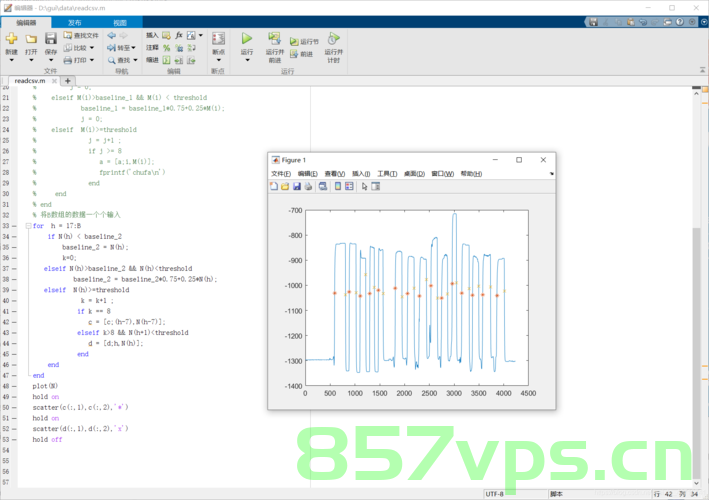Click Run and Time (运行并计时) icon
This screenshot has height=500, width=709.
coord(334,39)
